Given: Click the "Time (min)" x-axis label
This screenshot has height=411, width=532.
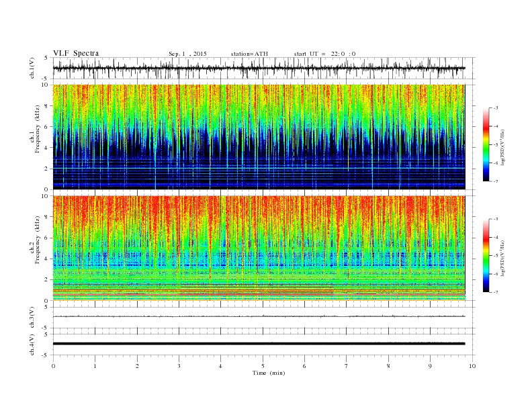Looking at the screenshot, I should coord(269,373).
